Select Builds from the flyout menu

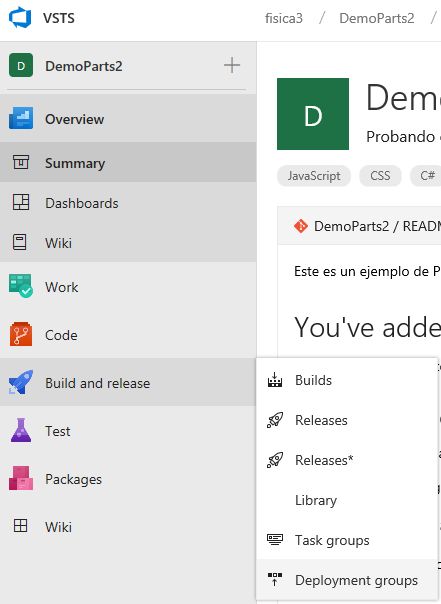pos(347,380)
